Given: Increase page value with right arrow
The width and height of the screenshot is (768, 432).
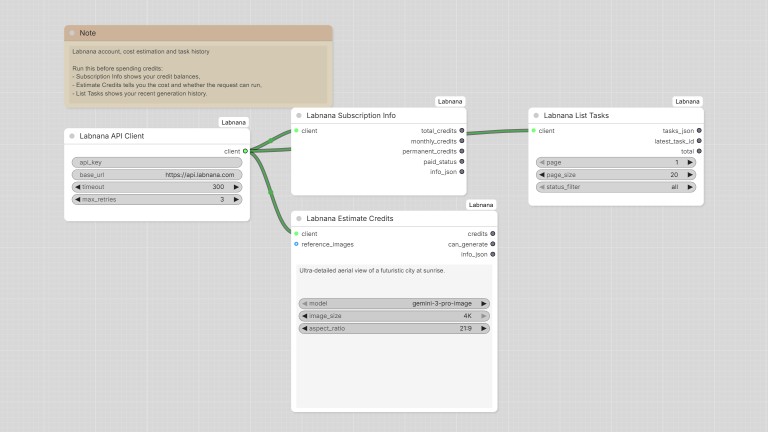Looking at the screenshot, I should 690,162.
